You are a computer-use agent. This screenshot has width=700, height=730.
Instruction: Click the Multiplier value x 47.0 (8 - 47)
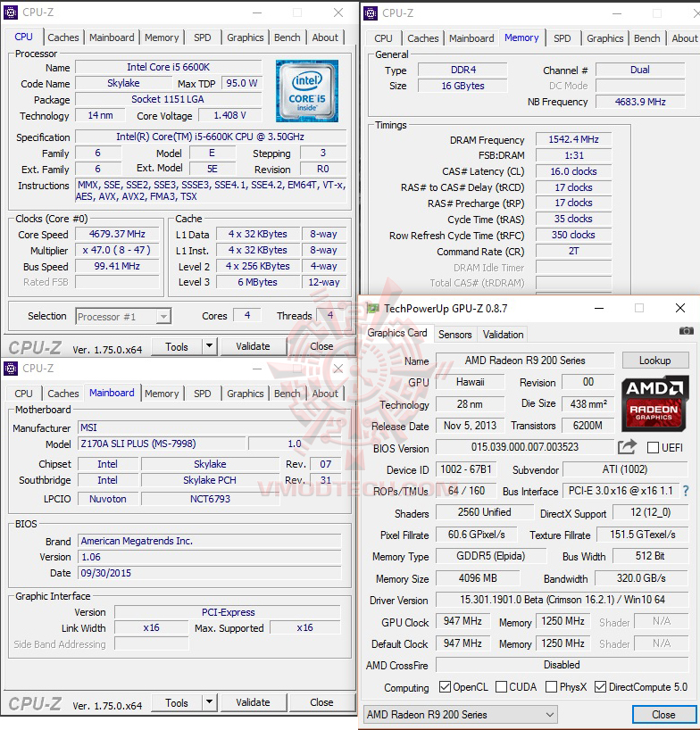point(117,250)
